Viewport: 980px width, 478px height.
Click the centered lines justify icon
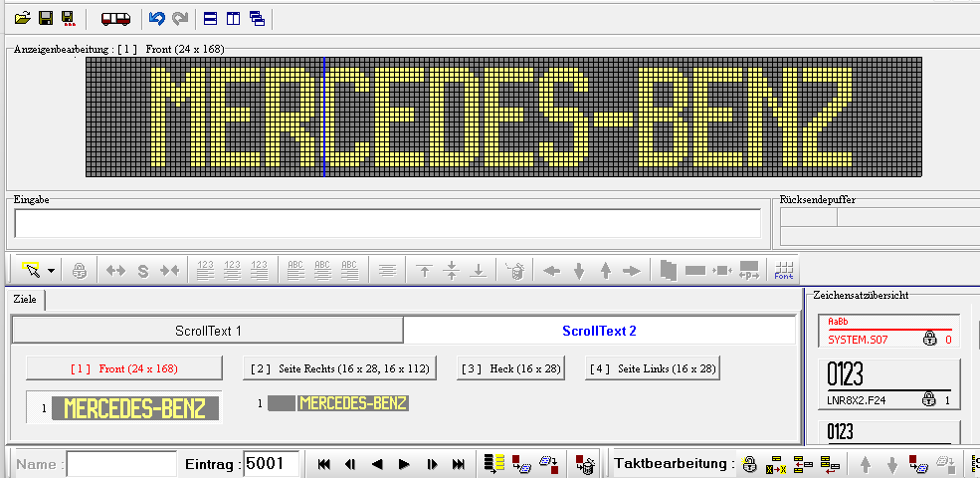(387, 271)
